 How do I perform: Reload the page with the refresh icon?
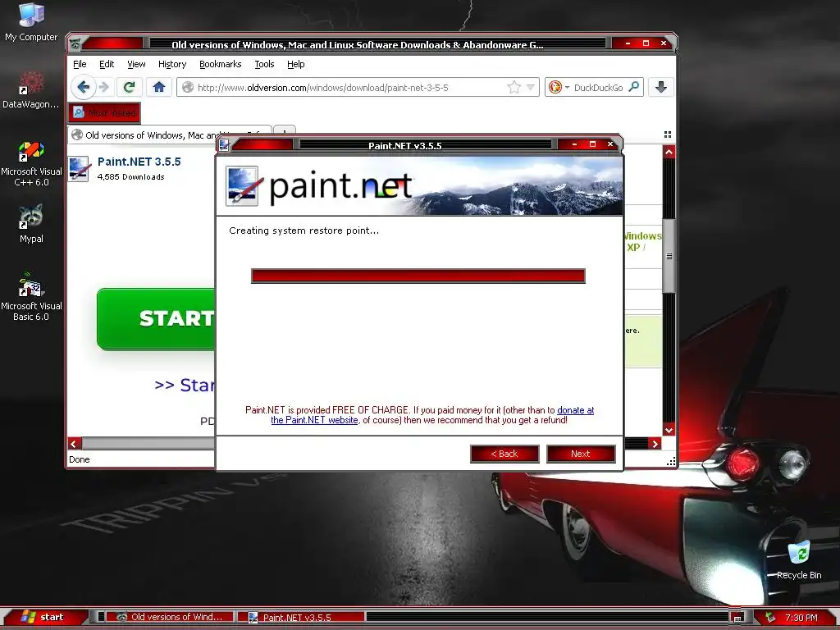[x=129, y=87]
